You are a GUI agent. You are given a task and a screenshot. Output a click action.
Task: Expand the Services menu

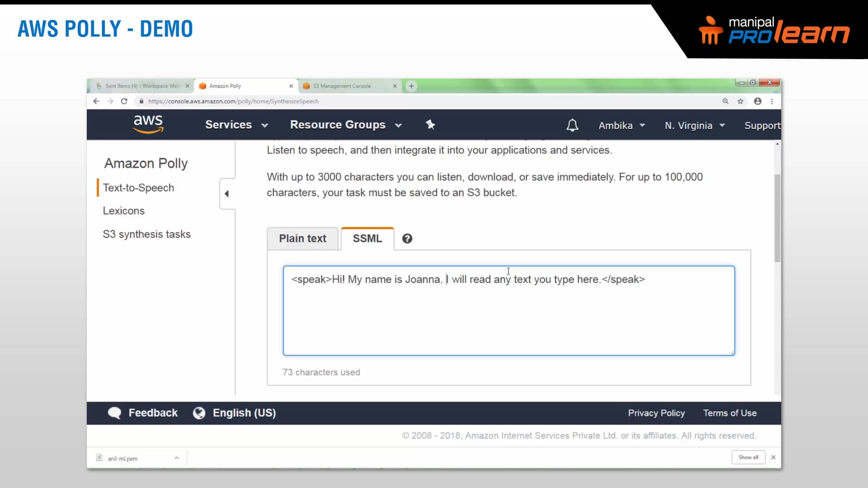pos(236,125)
